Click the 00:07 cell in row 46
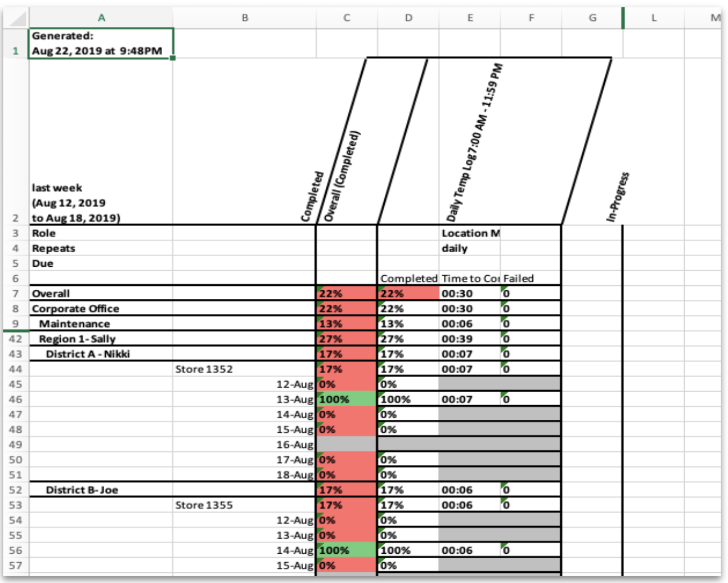Image resolution: width=728 pixels, height=583 pixels. coord(470,399)
